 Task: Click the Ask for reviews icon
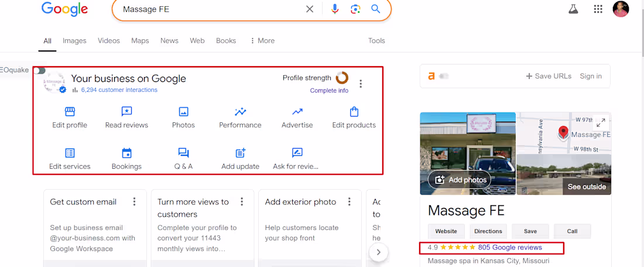click(297, 153)
